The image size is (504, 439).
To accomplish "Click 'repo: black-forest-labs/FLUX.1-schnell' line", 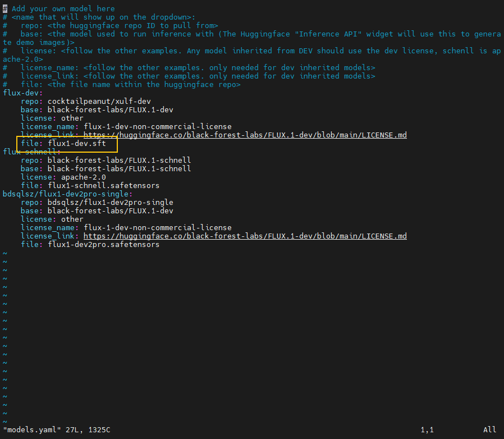I will click(106, 160).
